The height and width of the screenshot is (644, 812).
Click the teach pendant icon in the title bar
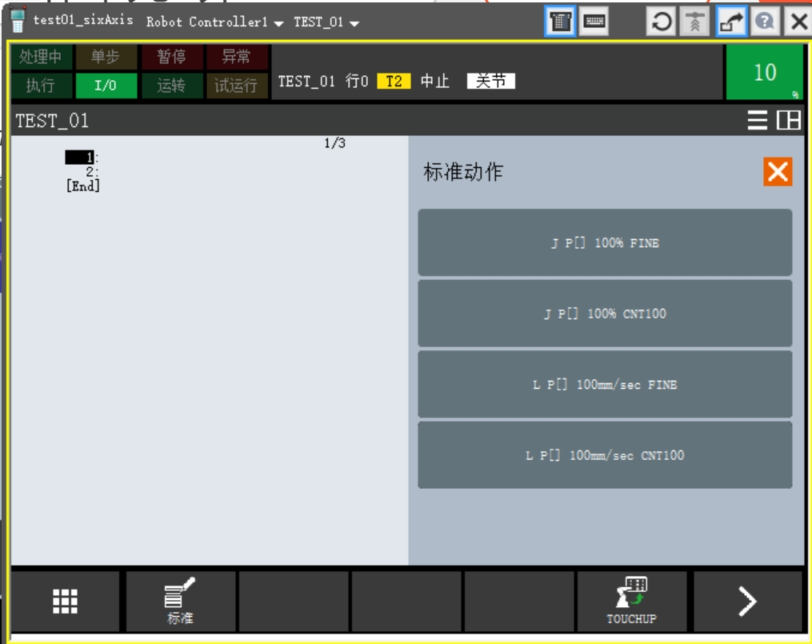17,21
